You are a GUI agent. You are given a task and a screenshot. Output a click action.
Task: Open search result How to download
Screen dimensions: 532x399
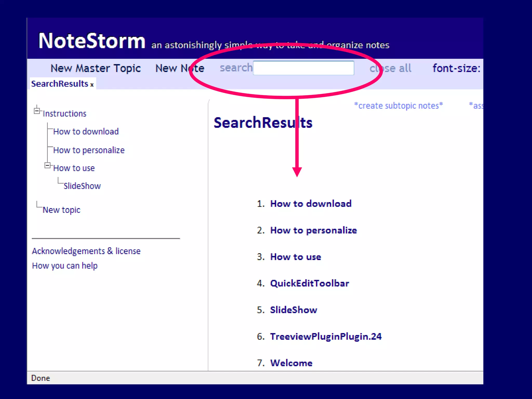tap(311, 204)
